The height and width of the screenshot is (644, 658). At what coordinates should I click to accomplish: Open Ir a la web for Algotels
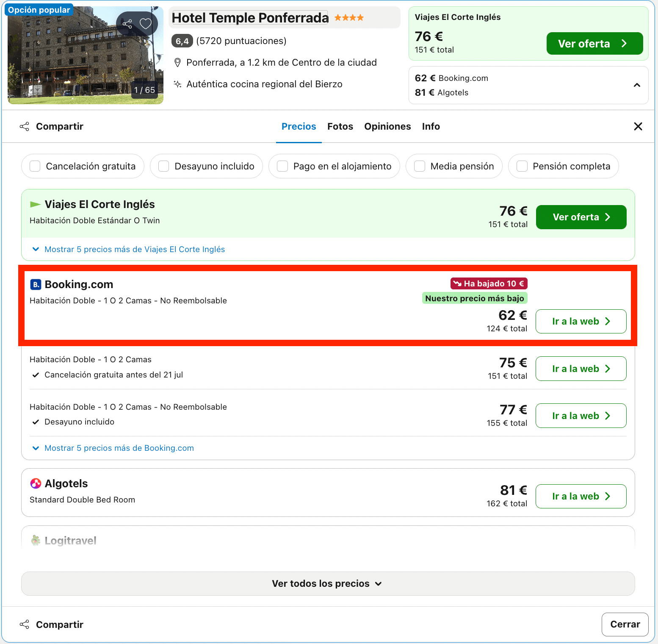[581, 496]
